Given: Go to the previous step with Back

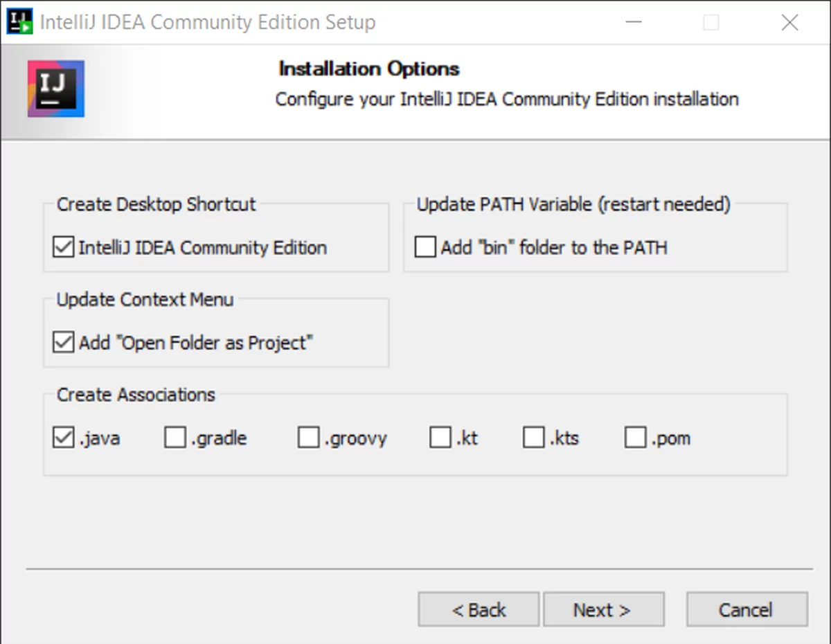Looking at the screenshot, I should (x=479, y=609).
